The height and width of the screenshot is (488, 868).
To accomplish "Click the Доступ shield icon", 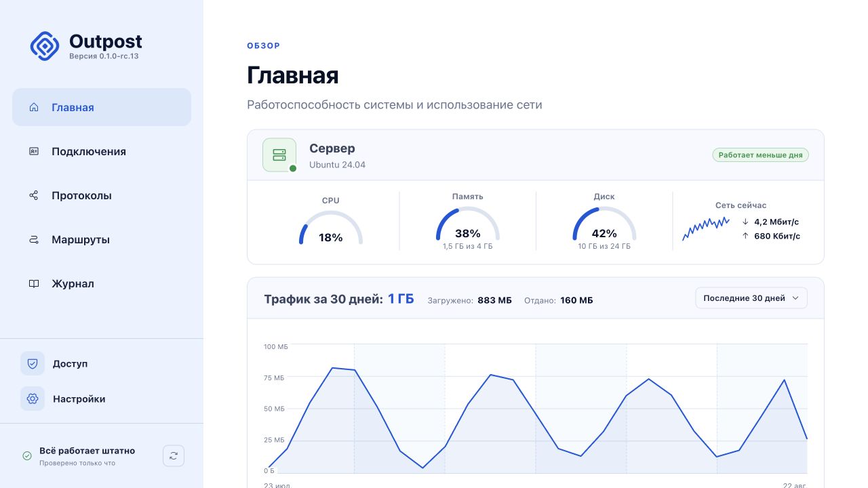I will pyautogui.click(x=33, y=363).
